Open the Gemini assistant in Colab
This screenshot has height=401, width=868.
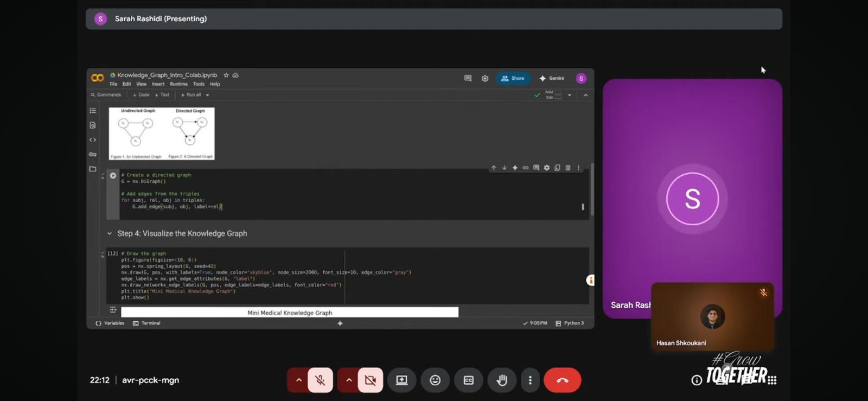[552, 79]
